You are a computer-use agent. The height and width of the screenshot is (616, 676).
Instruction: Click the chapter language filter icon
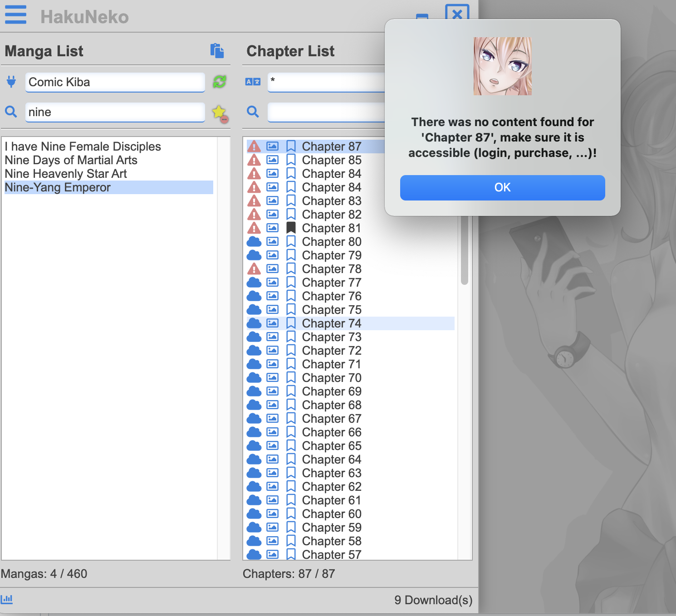[253, 82]
